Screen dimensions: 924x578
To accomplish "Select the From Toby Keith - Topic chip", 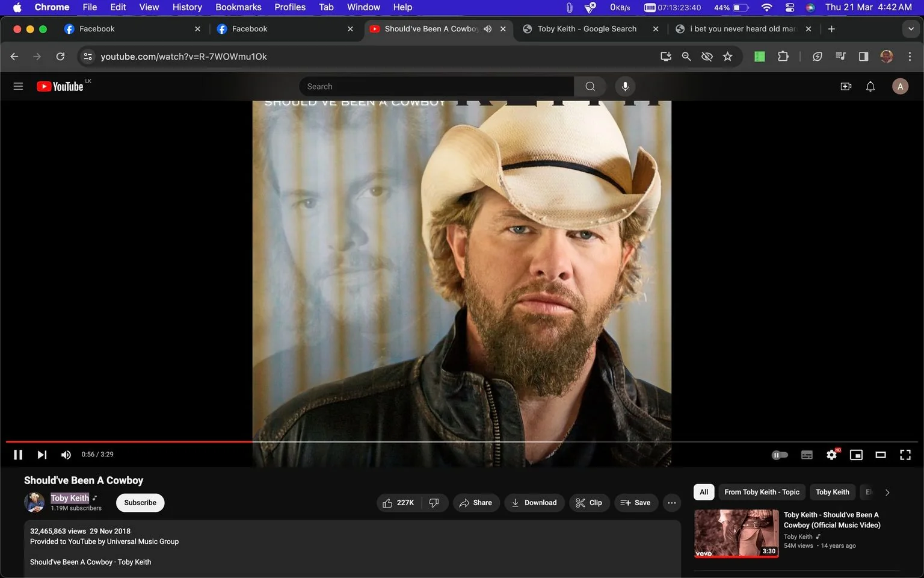I will 762,492.
